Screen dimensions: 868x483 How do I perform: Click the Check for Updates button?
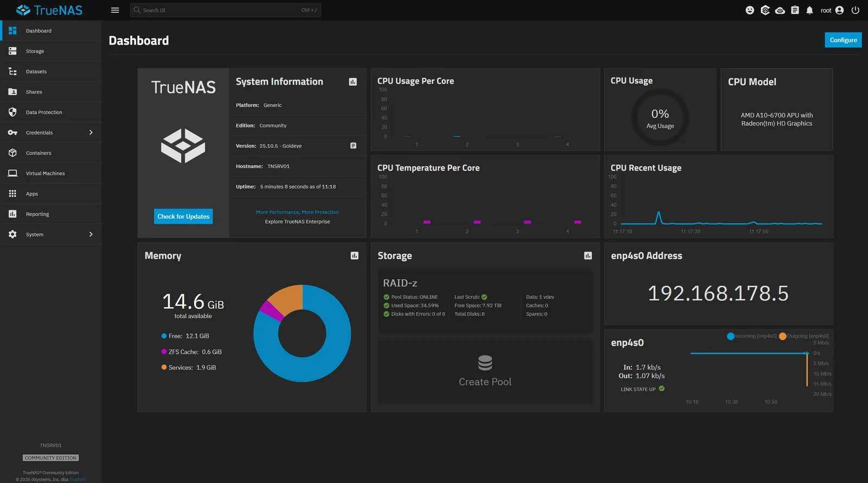coord(183,217)
